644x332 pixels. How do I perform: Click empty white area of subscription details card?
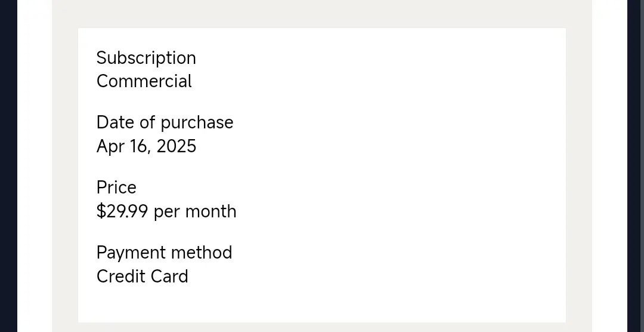390,173
